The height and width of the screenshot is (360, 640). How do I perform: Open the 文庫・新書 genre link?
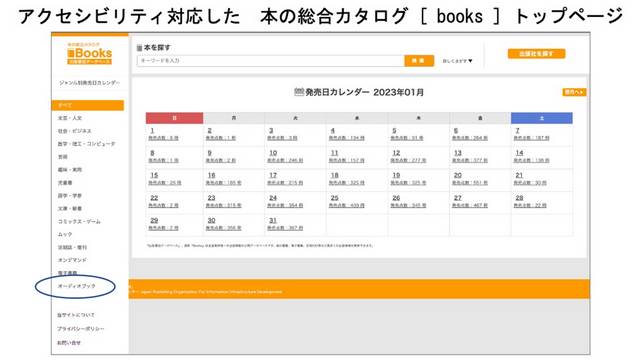click(70, 208)
